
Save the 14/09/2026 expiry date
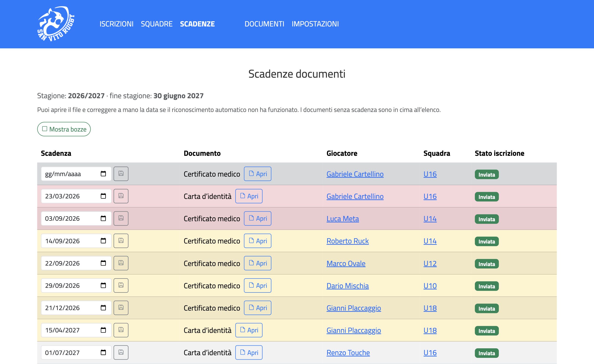pyautogui.click(x=121, y=241)
